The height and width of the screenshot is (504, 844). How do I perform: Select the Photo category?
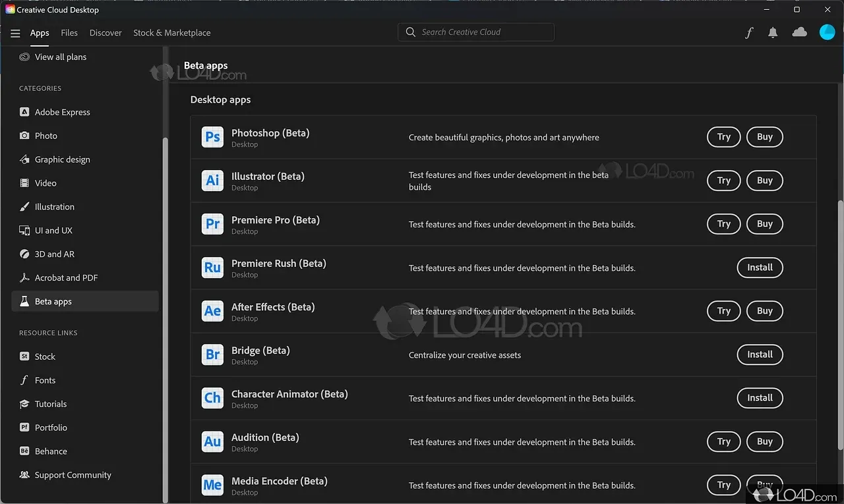coord(85,136)
